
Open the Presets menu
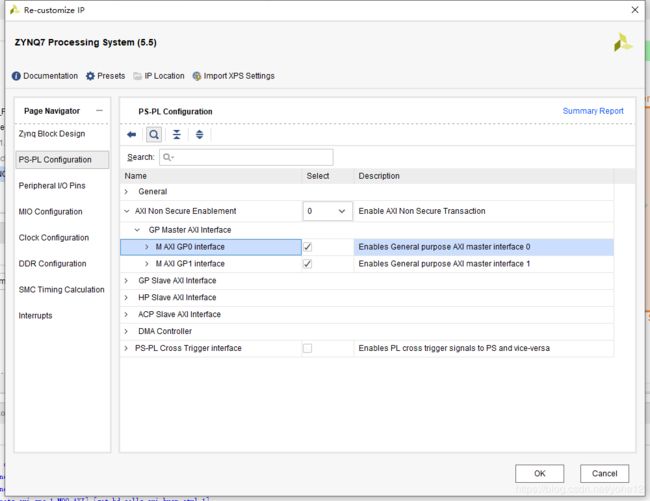click(x=111, y=76)
